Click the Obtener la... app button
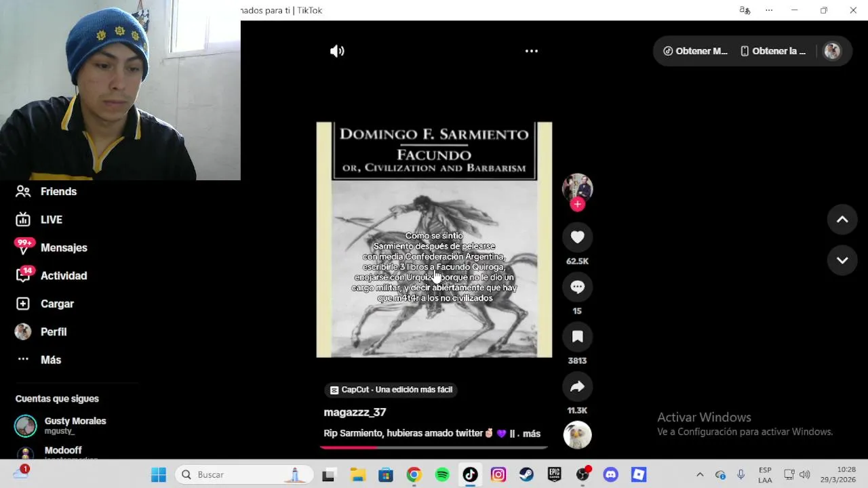868x488 pixels. [773, 51]
